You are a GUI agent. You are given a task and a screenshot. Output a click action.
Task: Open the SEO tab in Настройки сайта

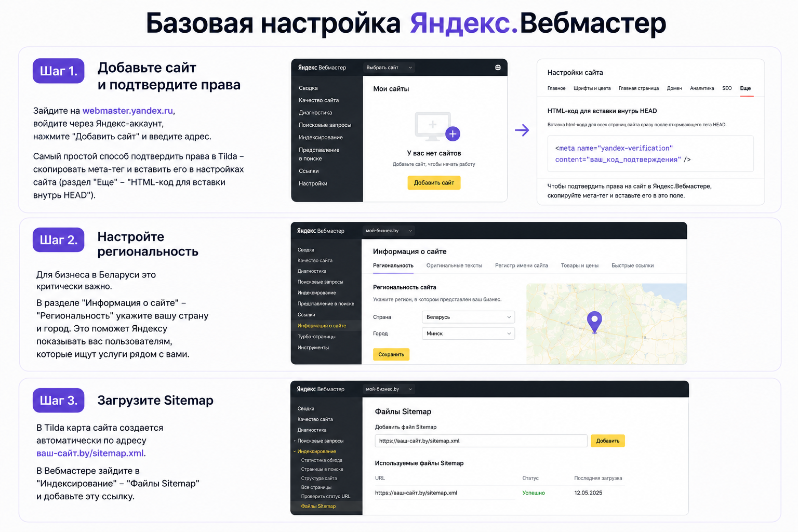[x=727, y=88]
